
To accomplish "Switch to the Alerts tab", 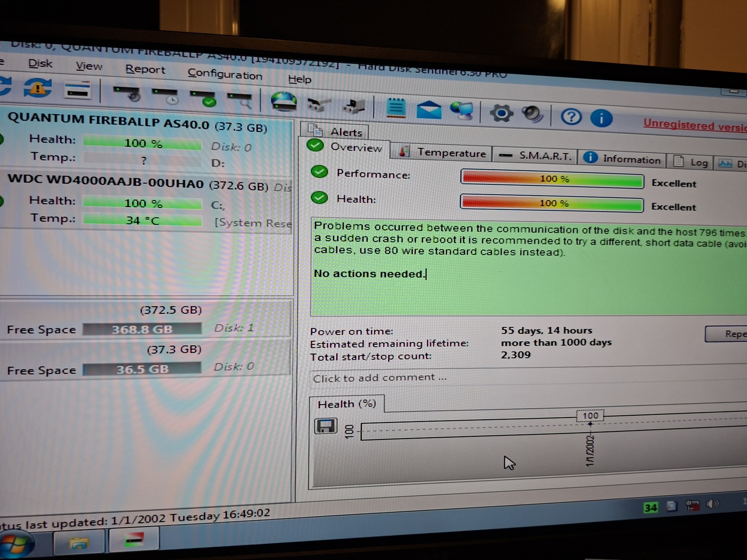I will (x=335, y=131).
